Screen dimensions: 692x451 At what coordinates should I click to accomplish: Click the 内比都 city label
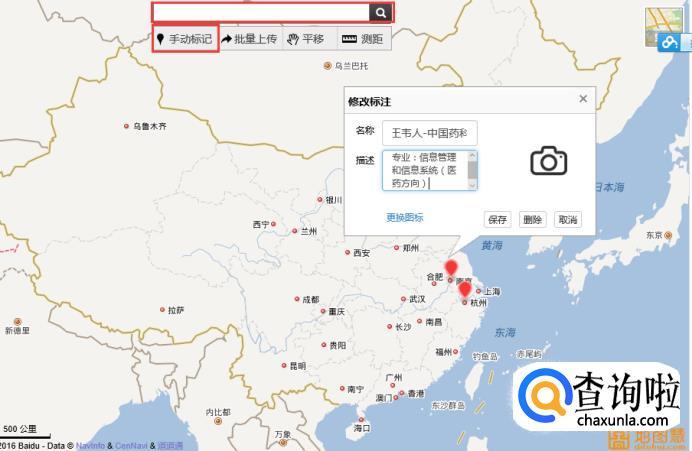pyautogui.click(x=218, y=412)
